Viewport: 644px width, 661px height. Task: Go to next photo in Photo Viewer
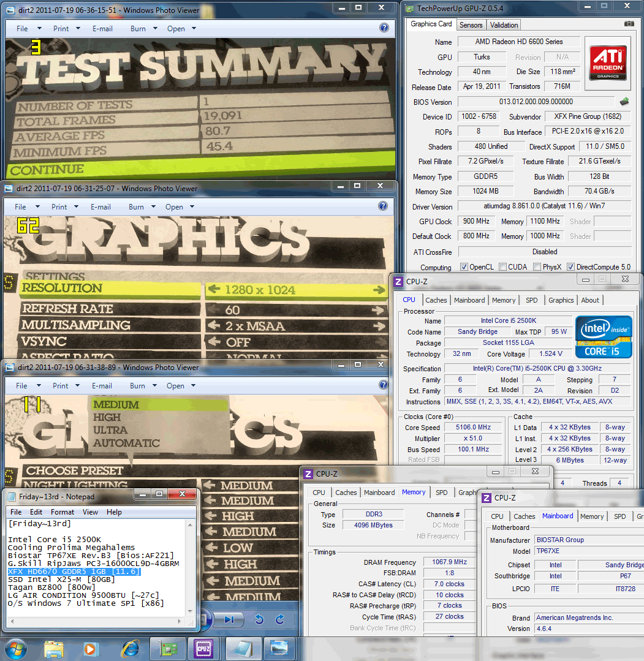(229, 619)
